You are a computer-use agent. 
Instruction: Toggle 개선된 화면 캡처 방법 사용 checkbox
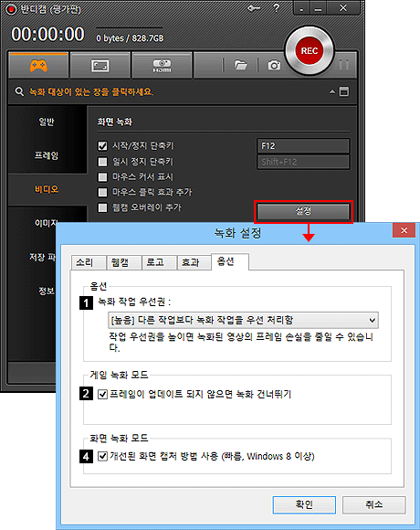[102, 456]
